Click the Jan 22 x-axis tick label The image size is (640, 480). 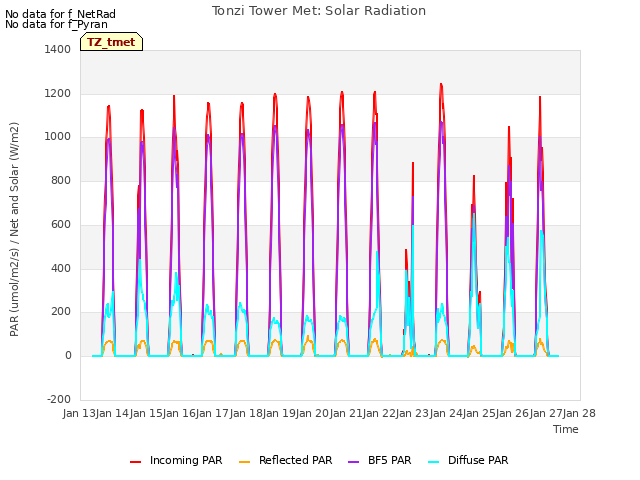(379, 413)
